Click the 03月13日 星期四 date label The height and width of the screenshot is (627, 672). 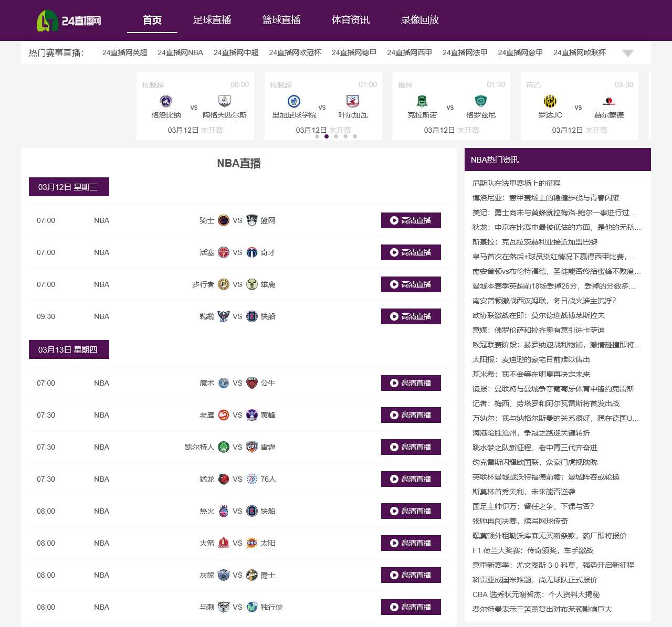69,349
